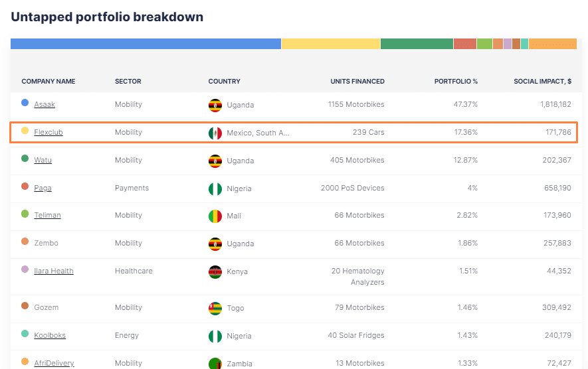Click the SOCIAL IMPACT, $ column header
The height and width of the screenshot is (369, 588).
543,81
